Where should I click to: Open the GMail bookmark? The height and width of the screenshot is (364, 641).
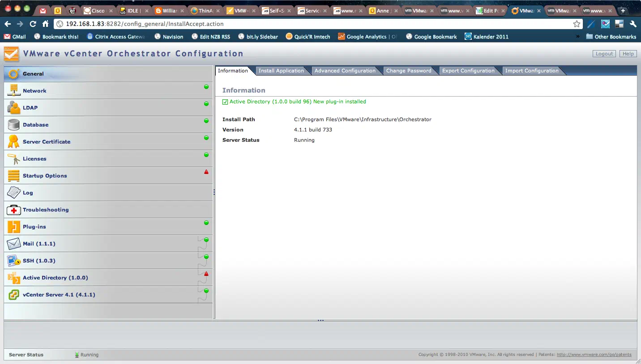pyautogui.click(x=15, y=37)
